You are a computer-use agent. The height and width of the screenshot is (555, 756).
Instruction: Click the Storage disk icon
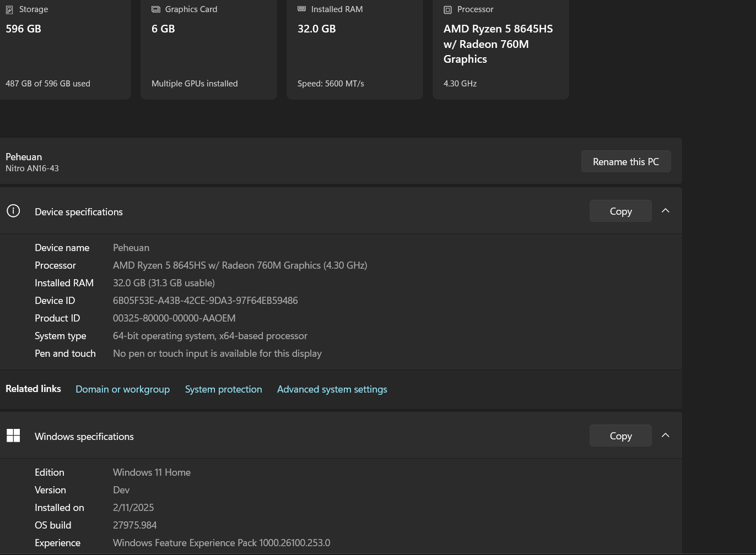[9, 9]
